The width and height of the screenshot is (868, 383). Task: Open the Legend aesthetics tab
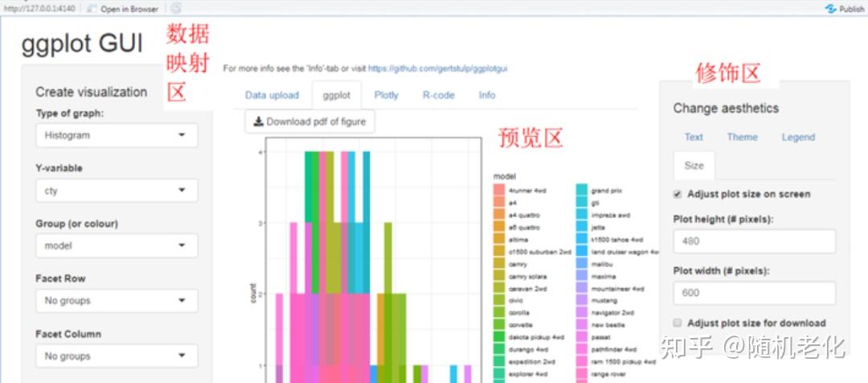pyautogui.click(x=798, y=137)
